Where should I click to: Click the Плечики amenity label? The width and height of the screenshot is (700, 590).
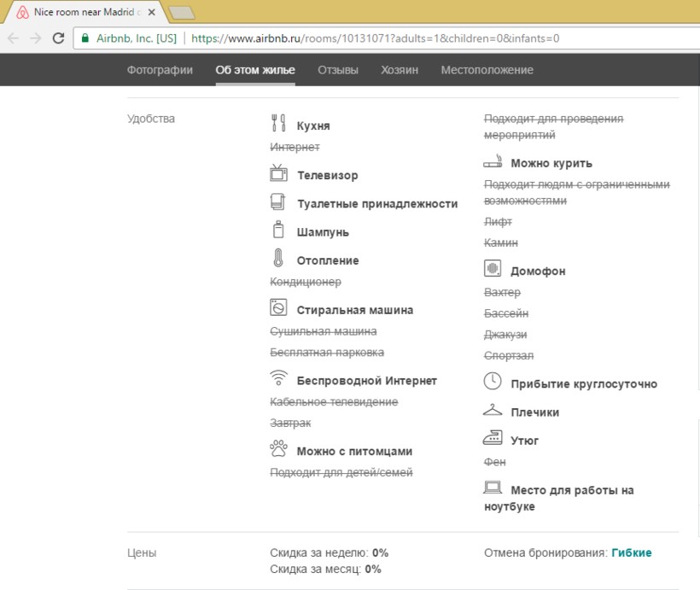pos(535,412)
